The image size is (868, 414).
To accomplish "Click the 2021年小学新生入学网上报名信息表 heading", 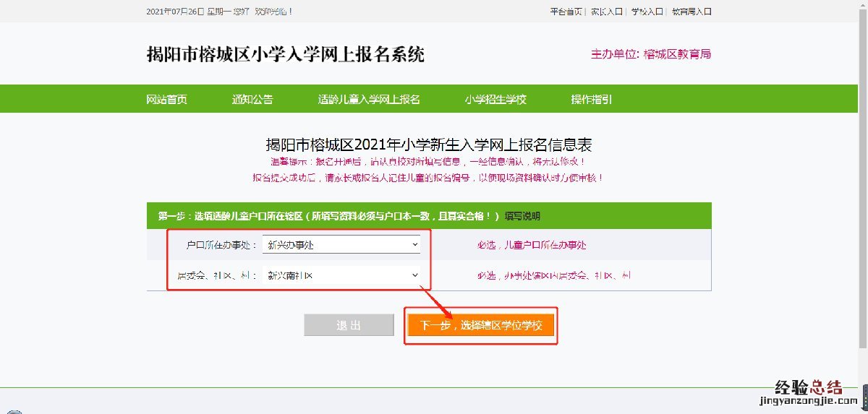I will (429, 144).
